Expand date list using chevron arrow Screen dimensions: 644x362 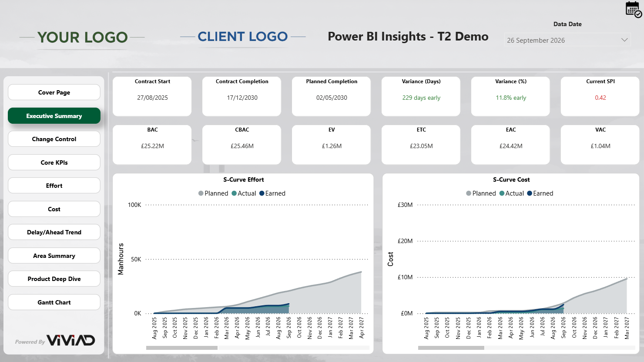click(624, 40)
